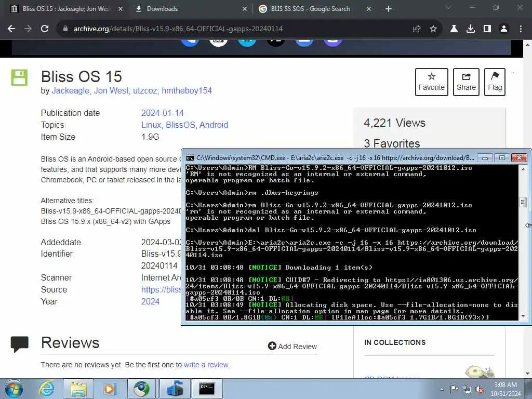
Task: Open Windows Media Player from taskbar
Action: (x=110, y=389)
